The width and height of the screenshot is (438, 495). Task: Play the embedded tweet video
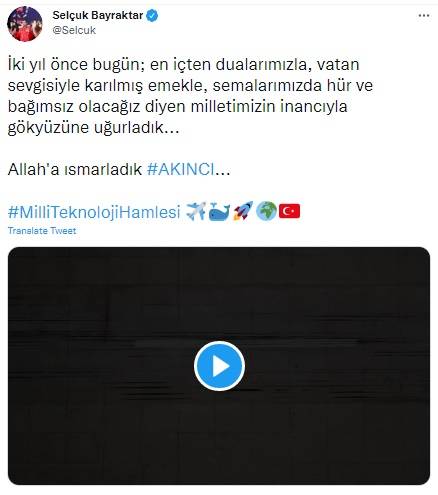point(219,366)
